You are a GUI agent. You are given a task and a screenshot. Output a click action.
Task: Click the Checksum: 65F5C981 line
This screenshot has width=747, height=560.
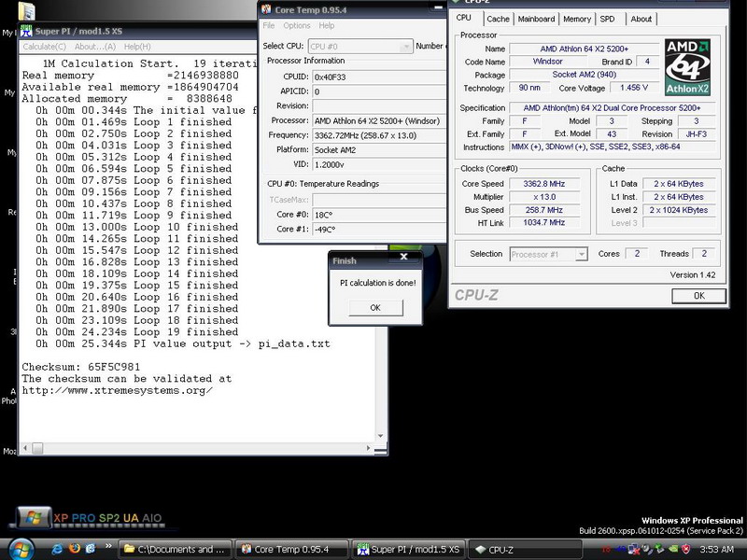(x=81, y=367)
